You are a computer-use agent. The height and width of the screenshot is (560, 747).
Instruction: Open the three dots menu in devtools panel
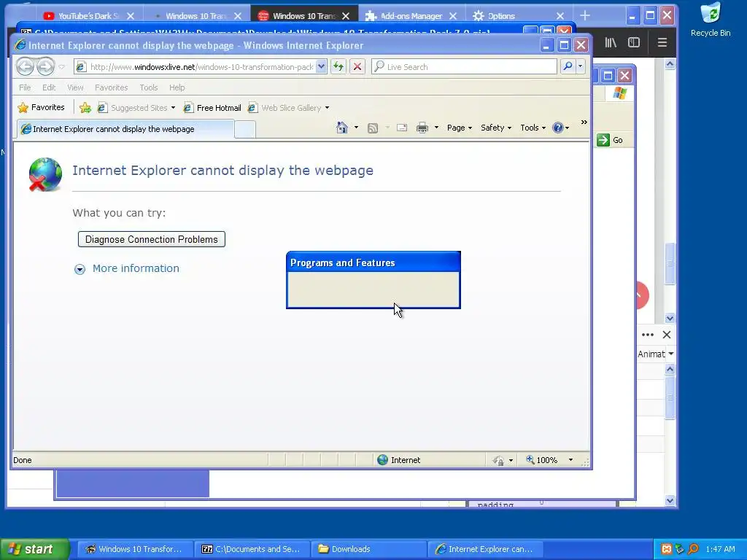point(648,335)
